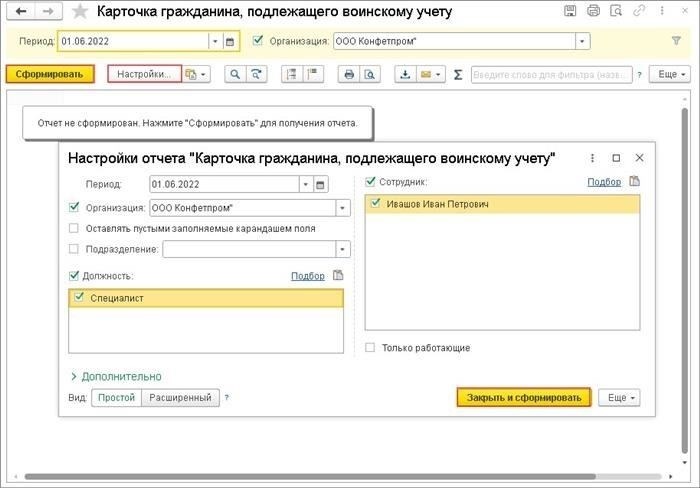Open Еще menu in settings dialog
700x488 pixels.
(x=619, y=397)
